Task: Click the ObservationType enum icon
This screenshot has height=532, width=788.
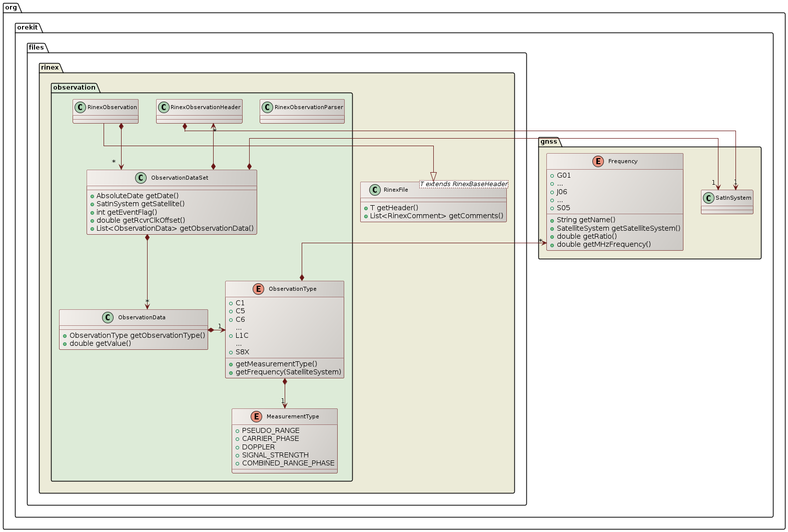Action: click(258, 289)
